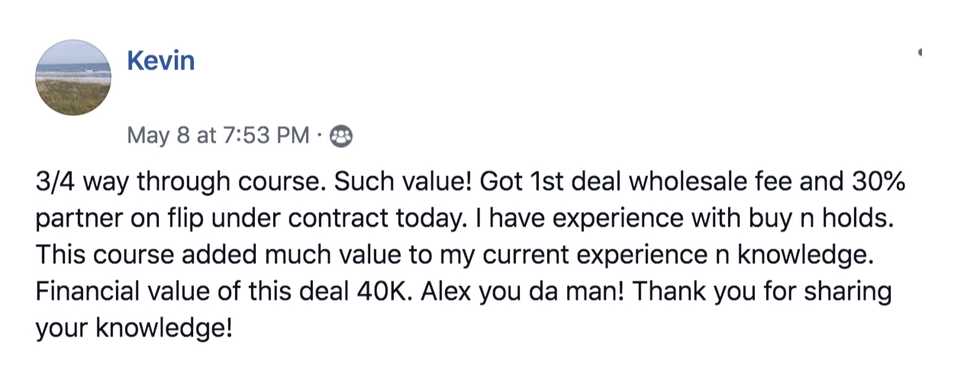Open post options at top right corner

(920, 53)
